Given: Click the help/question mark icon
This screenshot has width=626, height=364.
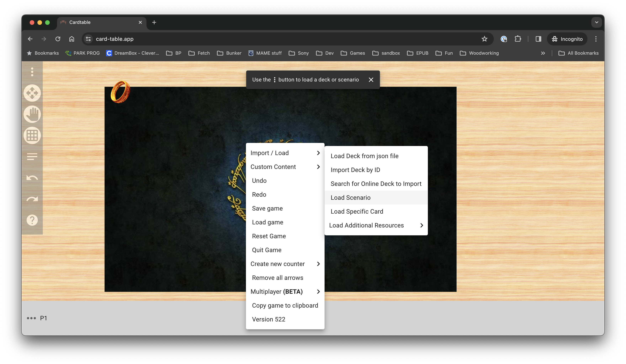Looking at the screenshot, I should coord(33,220).
